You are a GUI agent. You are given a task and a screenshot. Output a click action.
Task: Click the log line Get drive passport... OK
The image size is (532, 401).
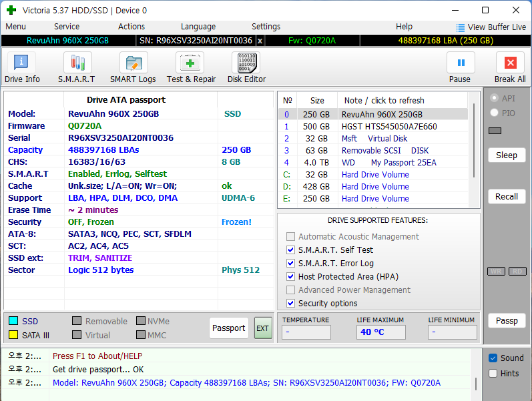[x=98, y=370]
